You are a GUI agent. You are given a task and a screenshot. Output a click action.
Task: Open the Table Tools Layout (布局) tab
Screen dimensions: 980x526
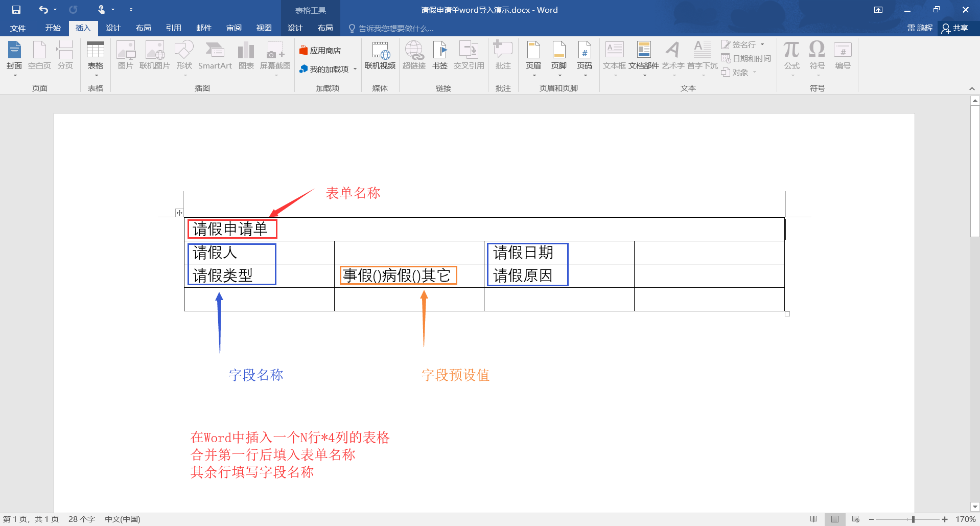(325, 28)
